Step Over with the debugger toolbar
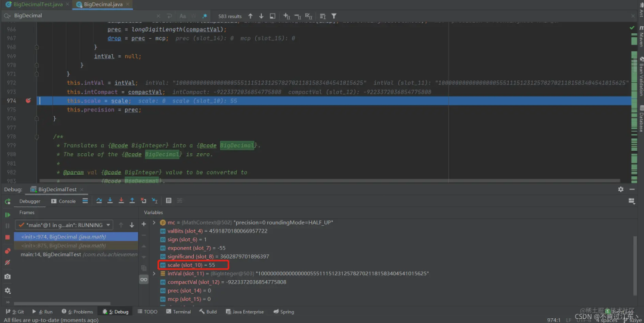644x323 pixels. 99,201
